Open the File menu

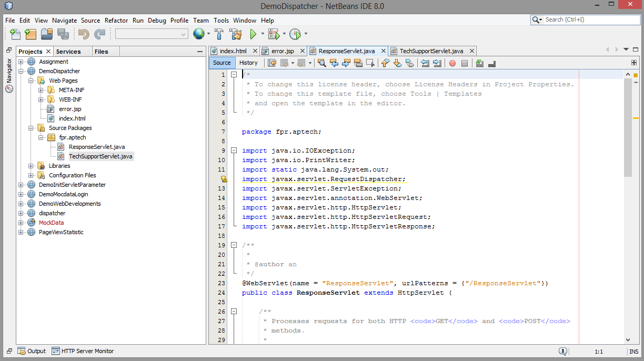10,20
